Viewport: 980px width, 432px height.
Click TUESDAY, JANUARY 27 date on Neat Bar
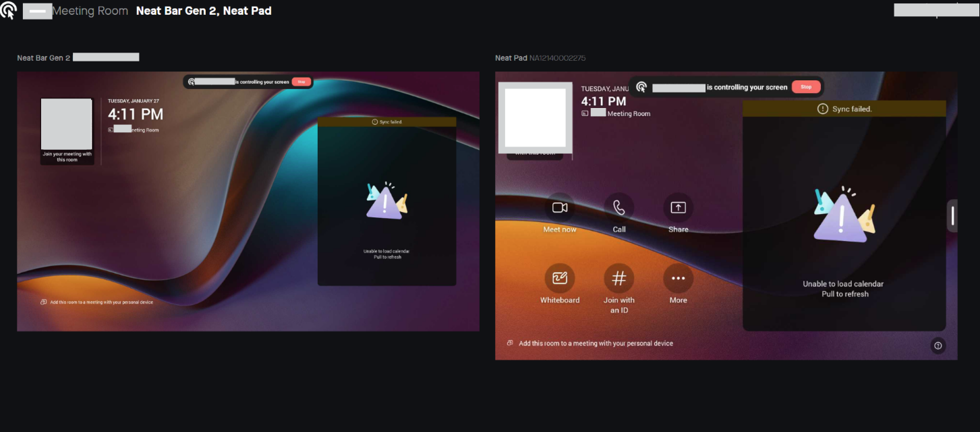pos(132,101)
